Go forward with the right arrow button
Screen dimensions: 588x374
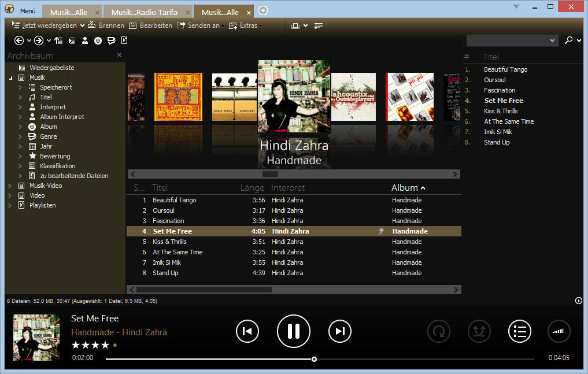click(38, 40)
